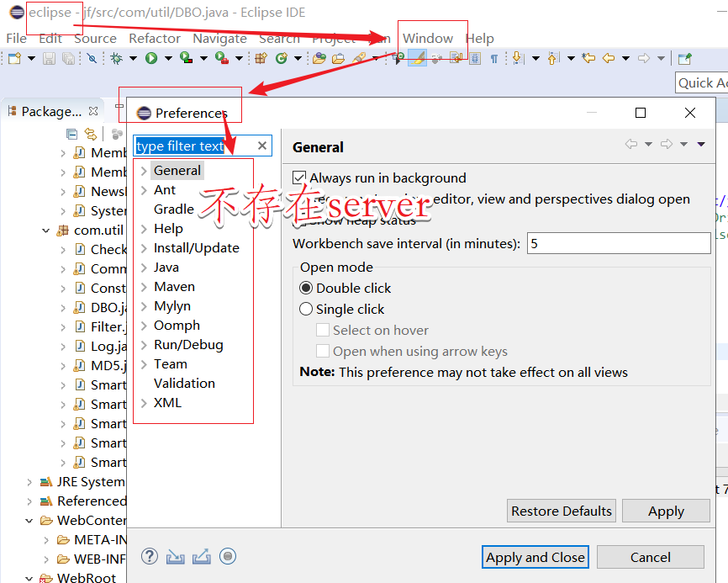
Task: Click the Restore Defaults button
Action: pyautogui.click(x=562, y=511)
